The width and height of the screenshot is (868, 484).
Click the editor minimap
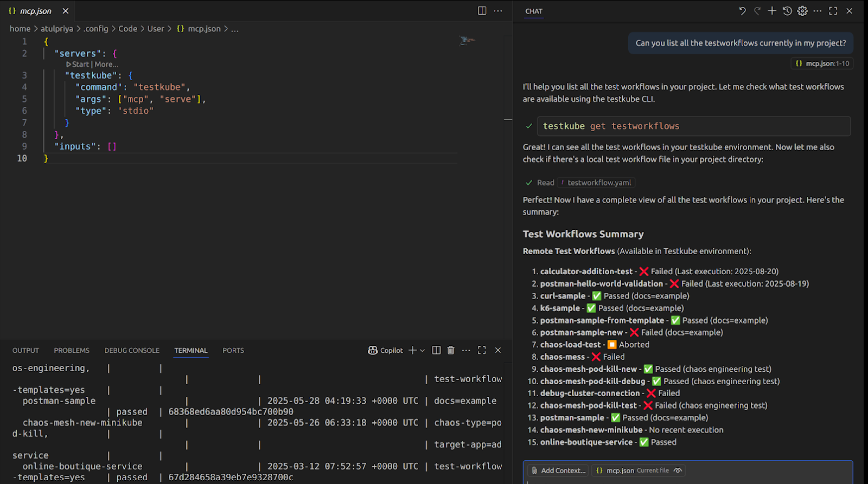click(x=467, y=41)
